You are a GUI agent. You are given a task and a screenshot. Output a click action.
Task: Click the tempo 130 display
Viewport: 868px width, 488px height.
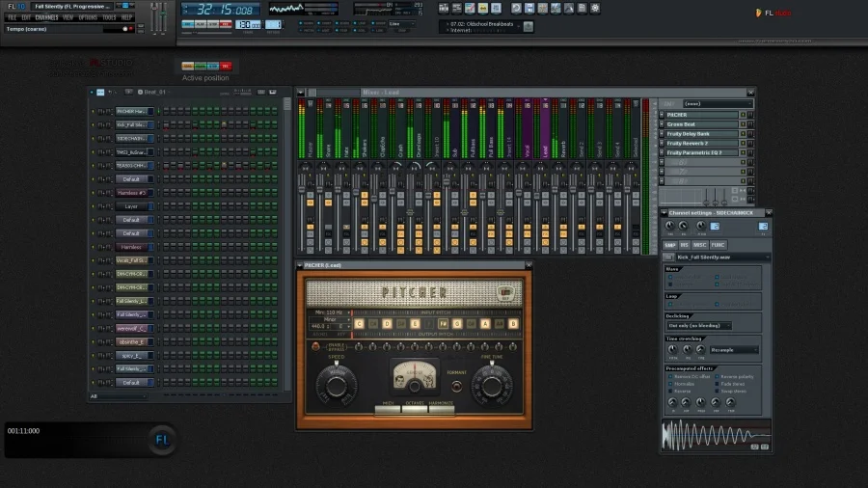point(248,25)
